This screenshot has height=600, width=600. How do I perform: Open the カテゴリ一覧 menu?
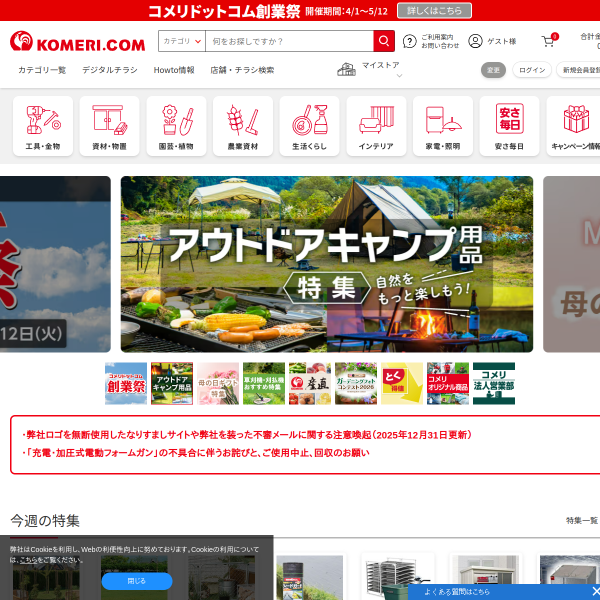[42, 70]
